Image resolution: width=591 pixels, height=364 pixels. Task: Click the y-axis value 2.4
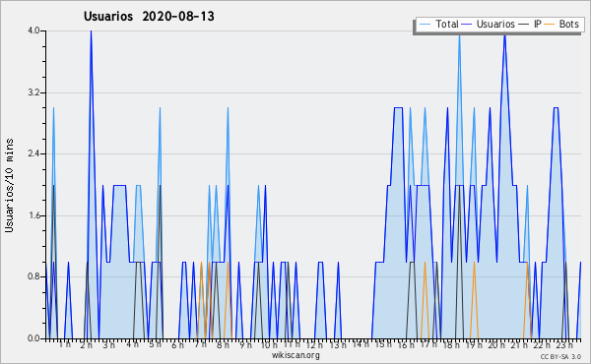[33, 153]
